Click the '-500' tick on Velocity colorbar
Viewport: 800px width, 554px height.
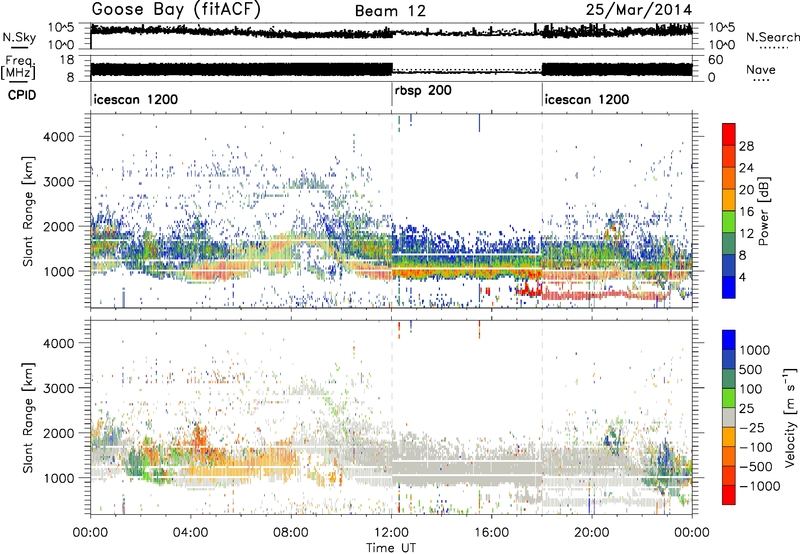coord(756,467)
